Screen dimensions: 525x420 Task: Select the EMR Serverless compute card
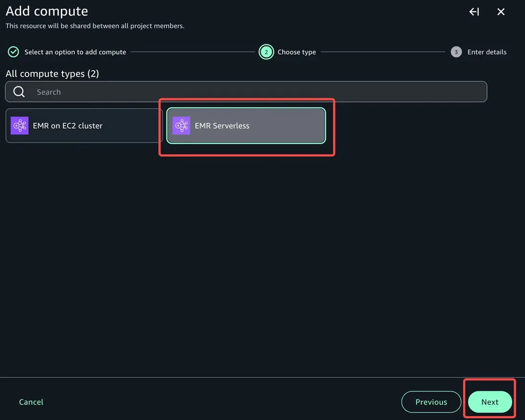[246, 126]
